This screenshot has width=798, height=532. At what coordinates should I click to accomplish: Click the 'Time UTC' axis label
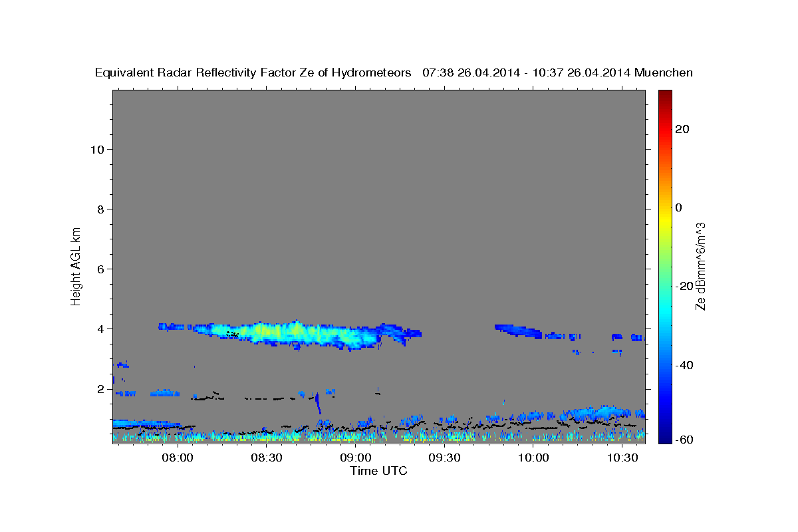point(378,471)
